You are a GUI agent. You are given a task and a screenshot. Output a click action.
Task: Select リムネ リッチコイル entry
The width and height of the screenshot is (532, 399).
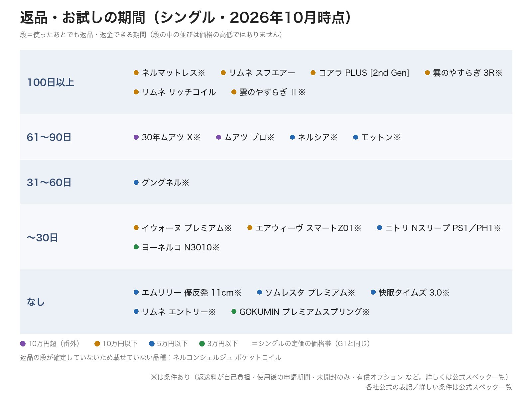(175, 92)
